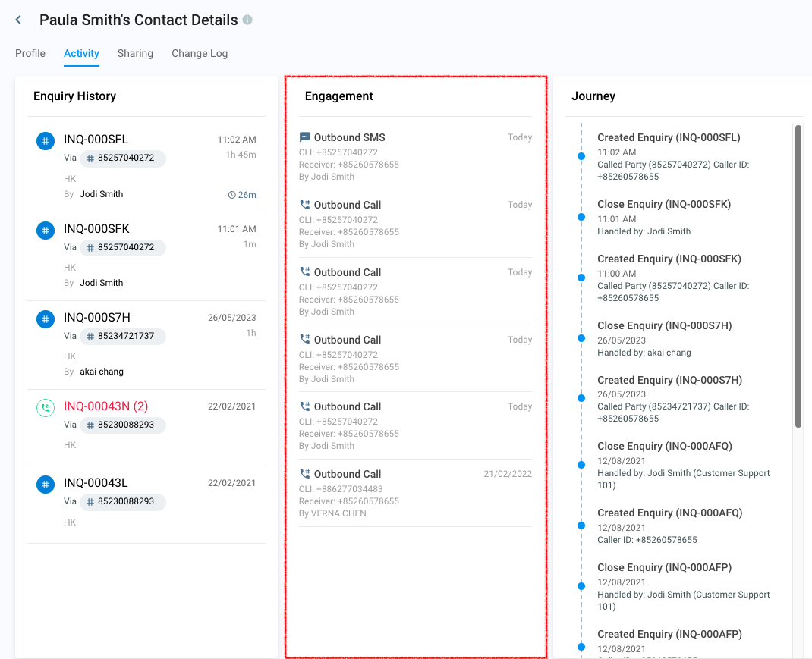Viewport: 812px width, 659px height.
Task: Click Close Enquiry (INQ-000SFK) journey entry
Action: click(664, 205)
